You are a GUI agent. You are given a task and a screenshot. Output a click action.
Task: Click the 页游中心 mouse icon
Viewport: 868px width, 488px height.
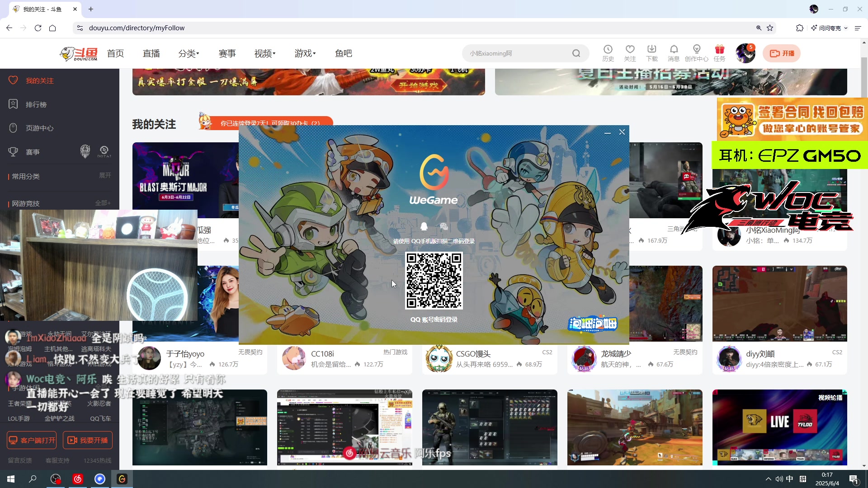pos(13,128)
